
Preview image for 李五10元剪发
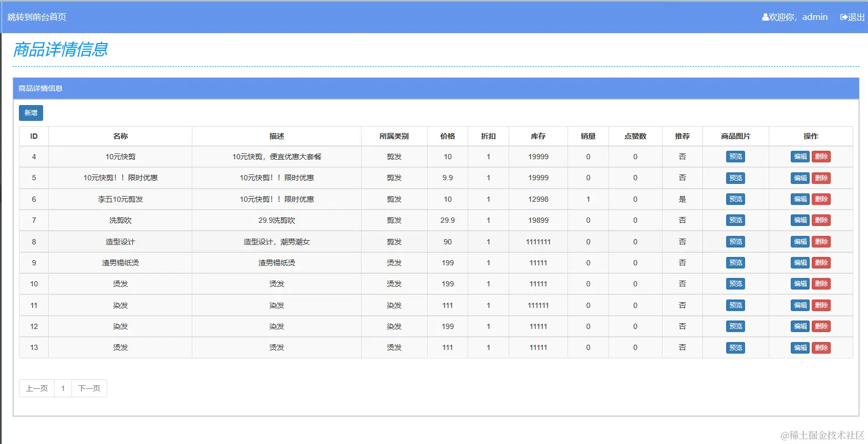click(x=736, y=199)
